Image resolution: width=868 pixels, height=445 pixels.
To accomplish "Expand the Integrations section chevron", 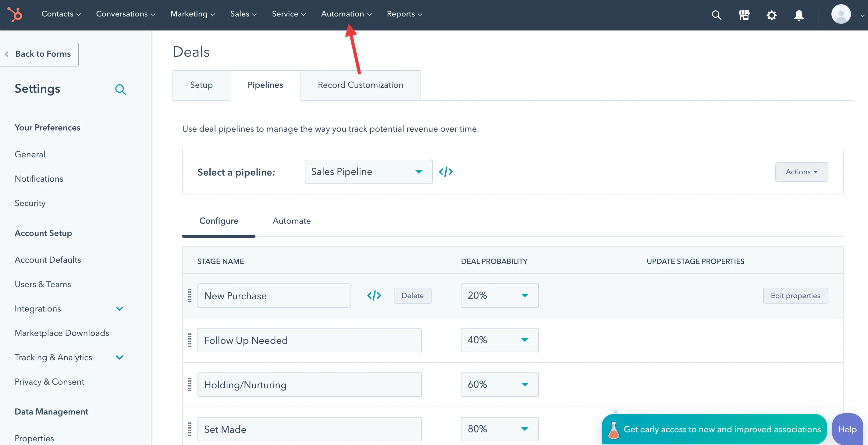I will (x=119, y=308).
